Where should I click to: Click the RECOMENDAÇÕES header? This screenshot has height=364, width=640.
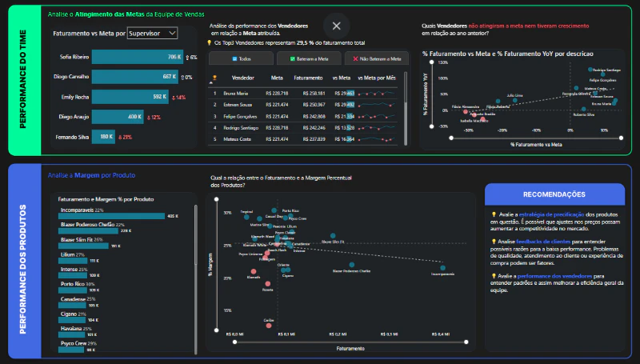pyautogui.click(x=554, y=194)
